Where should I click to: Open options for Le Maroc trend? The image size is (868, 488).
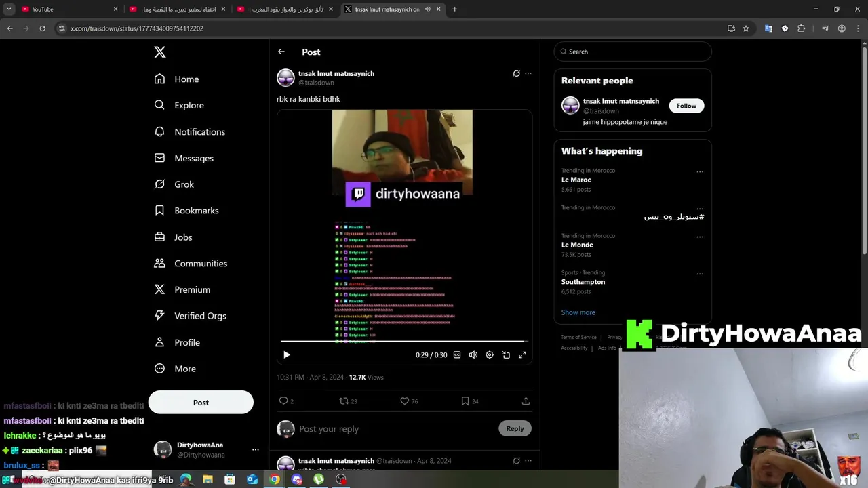coord(700,172)
